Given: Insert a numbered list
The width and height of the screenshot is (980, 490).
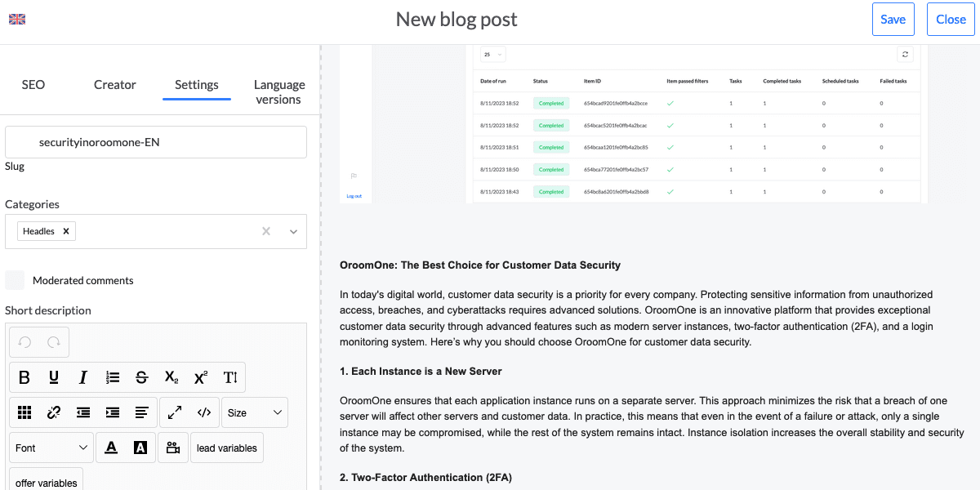Looking at the screenshot, I should tap(113, 377).
